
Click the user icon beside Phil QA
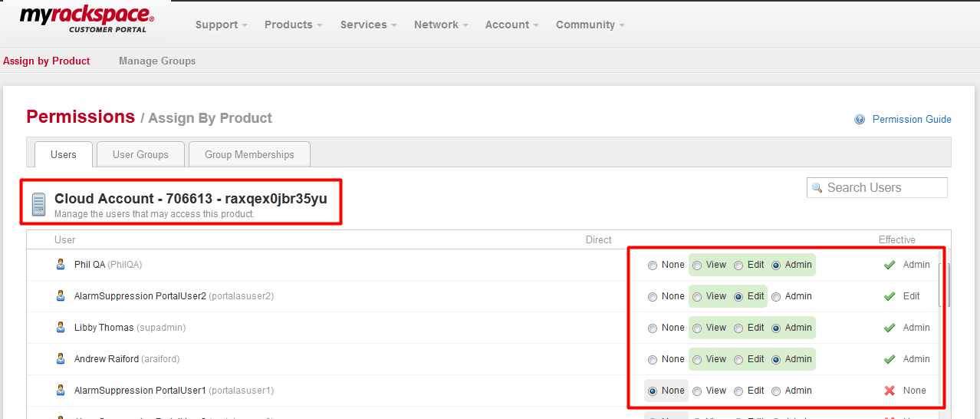[61, 265]
